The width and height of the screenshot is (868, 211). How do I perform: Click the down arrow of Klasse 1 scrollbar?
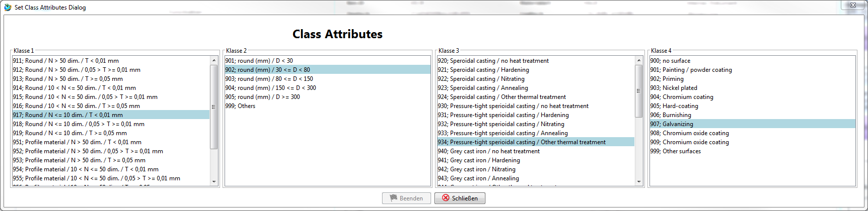[x=214, y=182]
